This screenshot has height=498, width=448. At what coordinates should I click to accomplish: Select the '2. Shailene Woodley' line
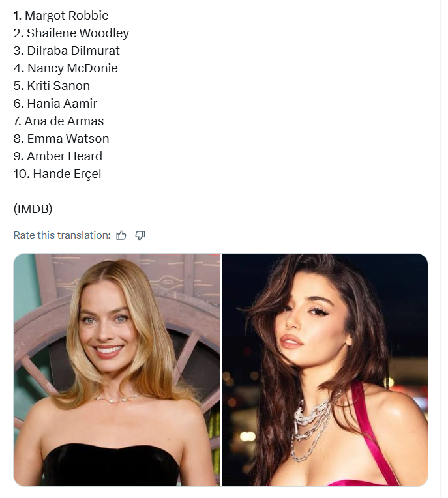coord(71,33)
